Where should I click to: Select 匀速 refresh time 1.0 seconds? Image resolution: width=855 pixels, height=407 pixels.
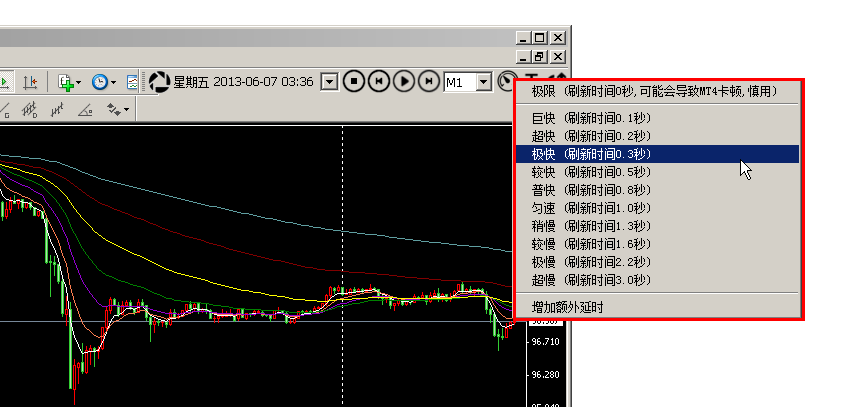click(657, 208)
